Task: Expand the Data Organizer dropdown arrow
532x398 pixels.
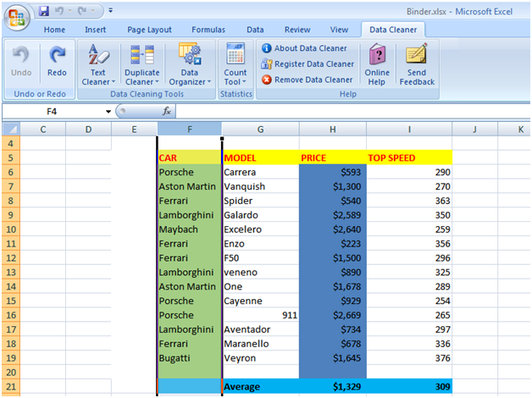Action: pos(209,82)
